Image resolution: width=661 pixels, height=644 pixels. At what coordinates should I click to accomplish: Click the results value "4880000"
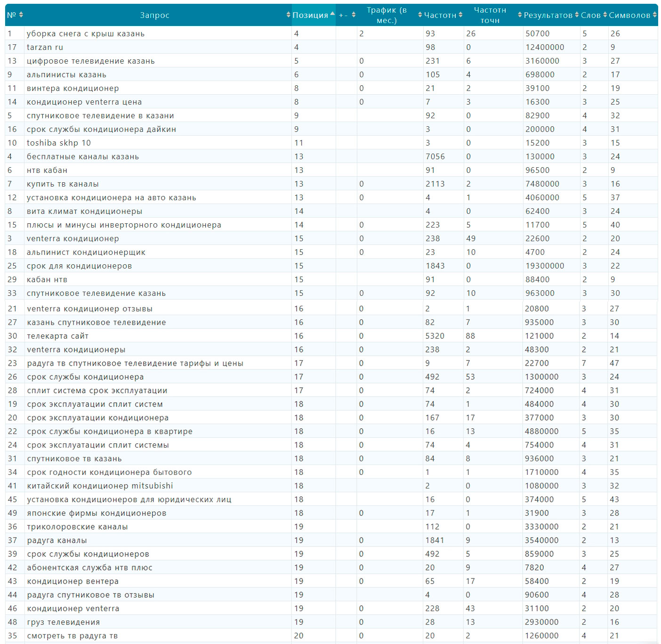point(542,431)
